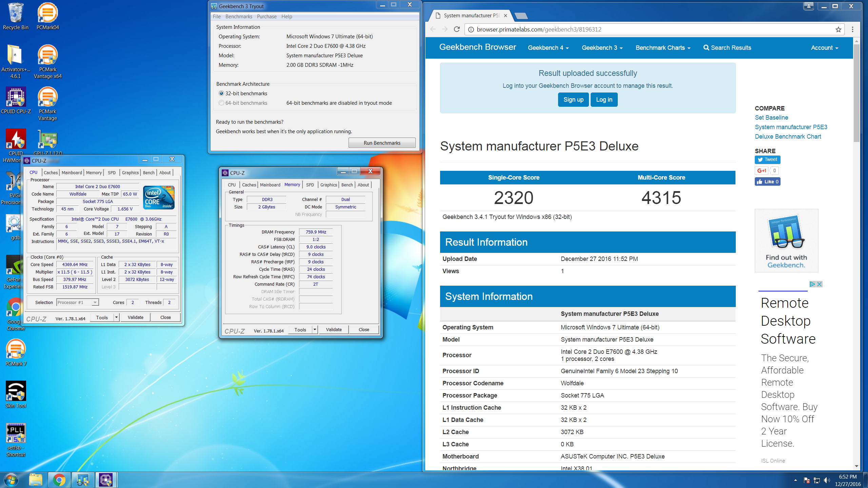Switch to SPD tab in Memory CPU-Z window
The width and height of the screenshot is (868, 488).
pyautogui.click(x=310, y=185)
